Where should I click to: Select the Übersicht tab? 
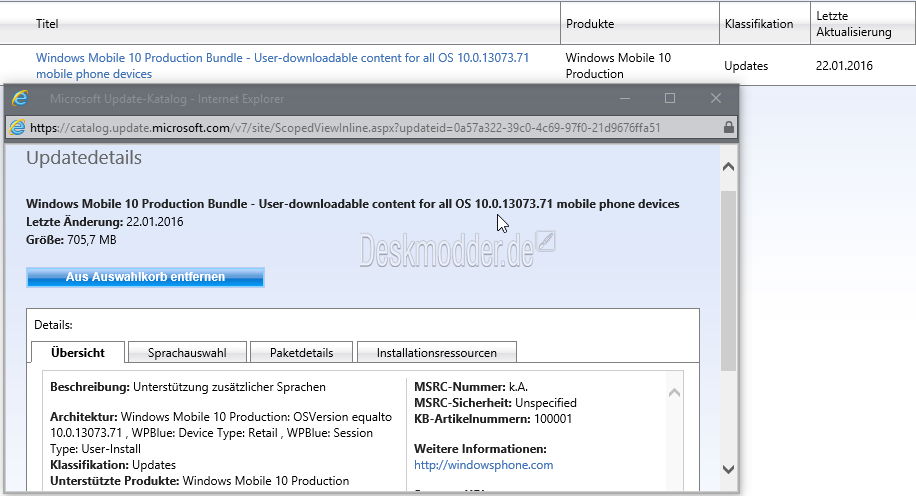pyautogui.click(x=78, y=353)
